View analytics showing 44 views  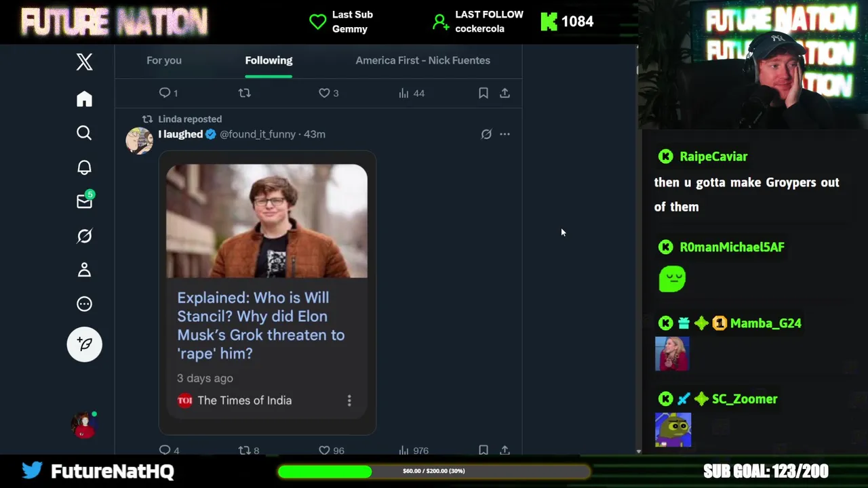point(412,93)
